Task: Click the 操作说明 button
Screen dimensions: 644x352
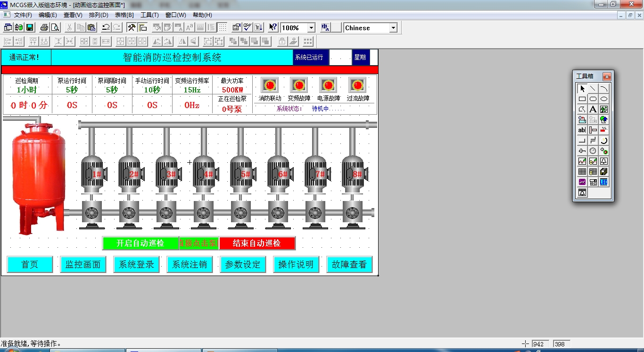Action: (296, 265)
